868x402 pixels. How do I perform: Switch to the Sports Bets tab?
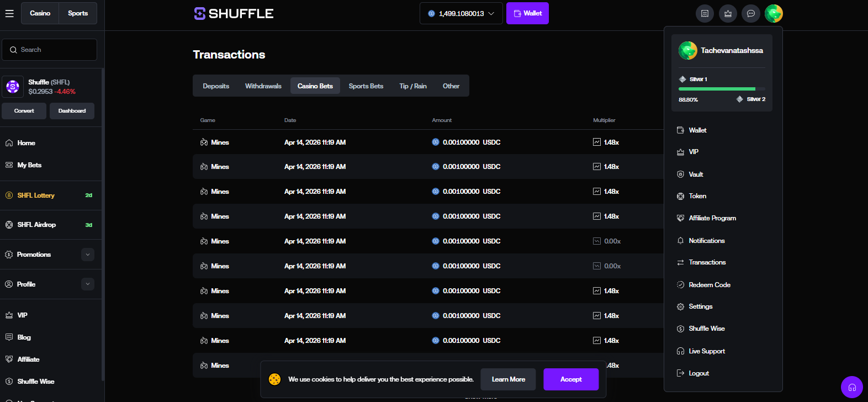366,86
